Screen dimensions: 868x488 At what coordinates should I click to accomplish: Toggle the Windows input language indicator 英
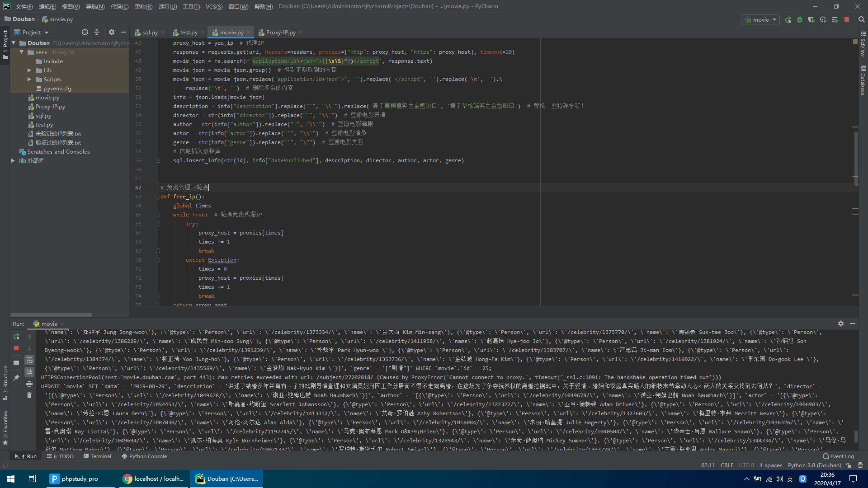coord(790,479)
